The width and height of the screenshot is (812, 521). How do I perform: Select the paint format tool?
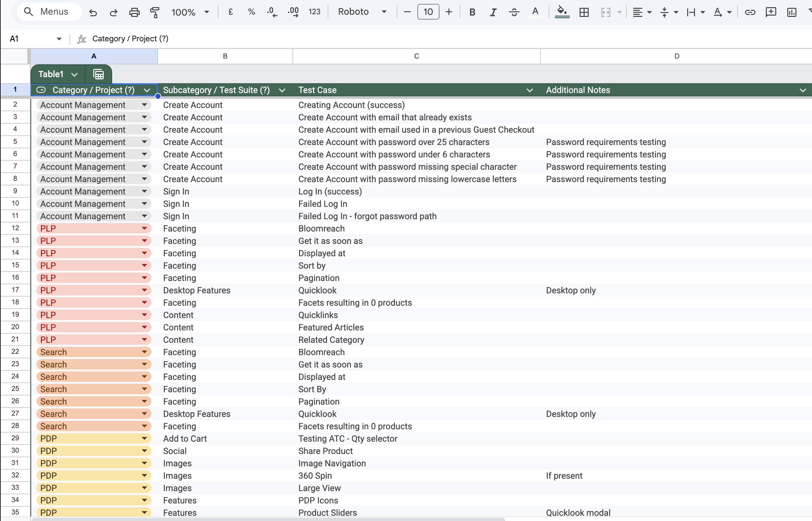point(155,12)
